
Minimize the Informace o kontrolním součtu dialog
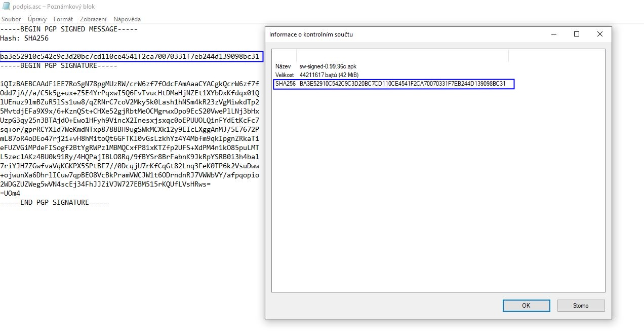(x=553, y=34)
